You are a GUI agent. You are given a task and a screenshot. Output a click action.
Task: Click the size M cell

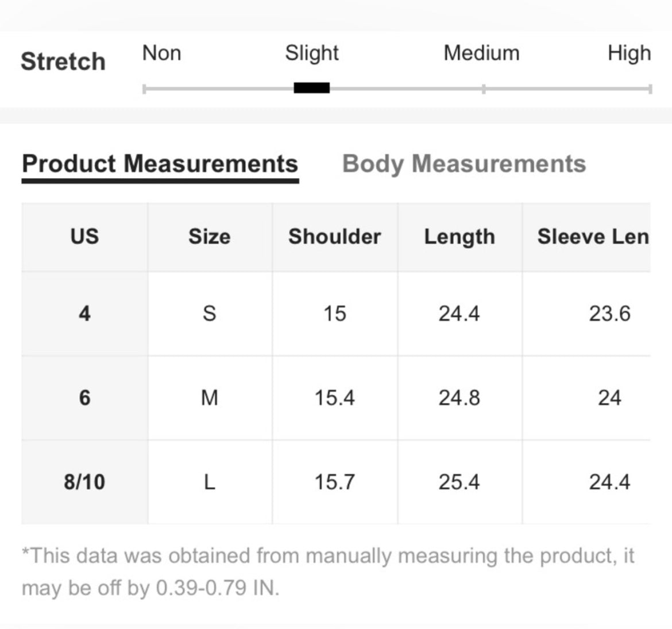point(210,398)
